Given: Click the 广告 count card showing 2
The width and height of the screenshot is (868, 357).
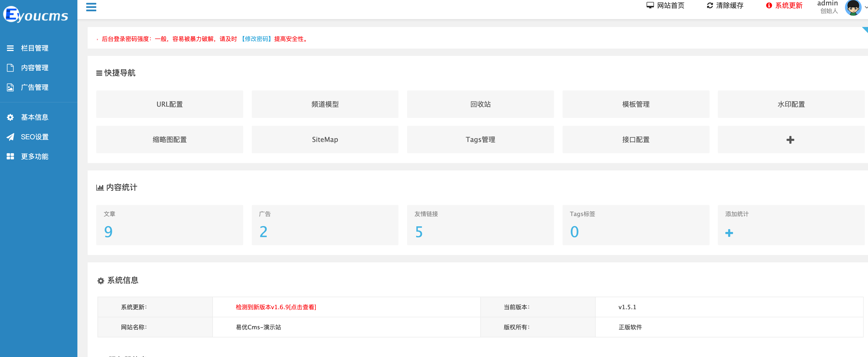Looking at the screenshot, I should [x=325, y=225].
